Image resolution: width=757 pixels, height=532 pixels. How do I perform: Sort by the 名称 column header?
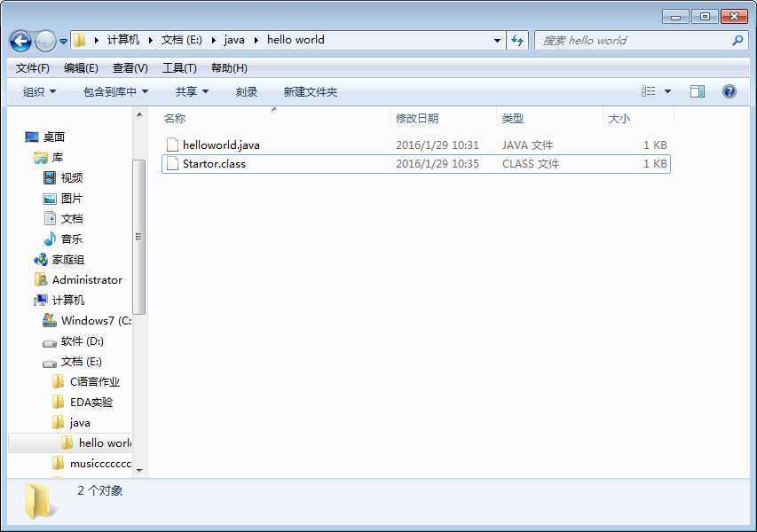(x=275, y=119)
